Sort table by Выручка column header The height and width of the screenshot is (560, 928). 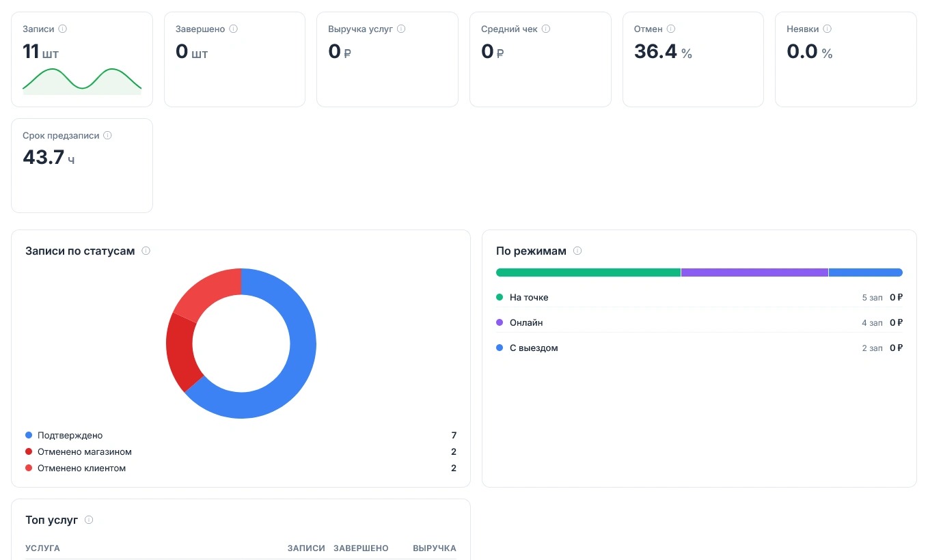coord(434,548)
